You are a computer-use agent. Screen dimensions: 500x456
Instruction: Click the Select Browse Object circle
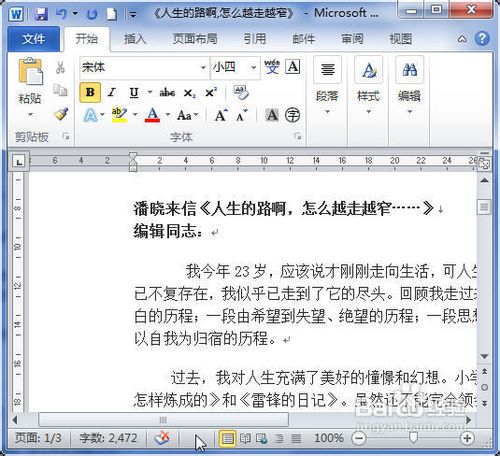coord(484,387)
